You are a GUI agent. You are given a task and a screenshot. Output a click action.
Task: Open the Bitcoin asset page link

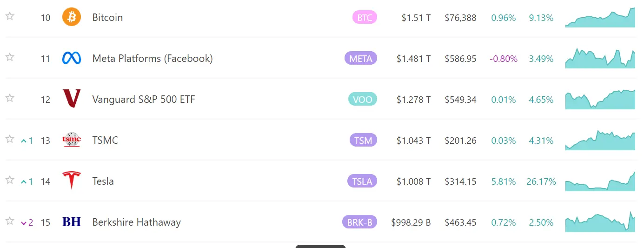(x=107, y=18)
